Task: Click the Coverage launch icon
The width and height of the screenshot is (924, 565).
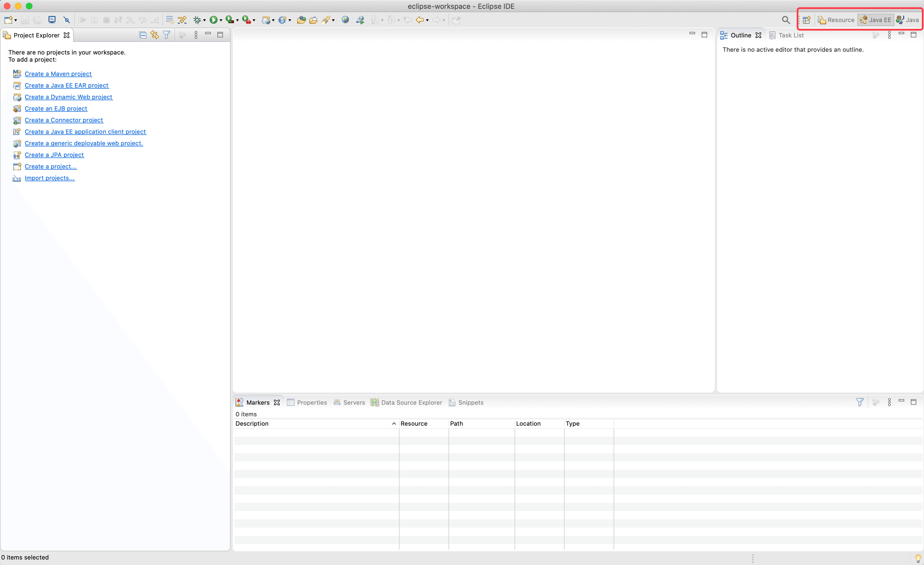Action: coord(230,20)
